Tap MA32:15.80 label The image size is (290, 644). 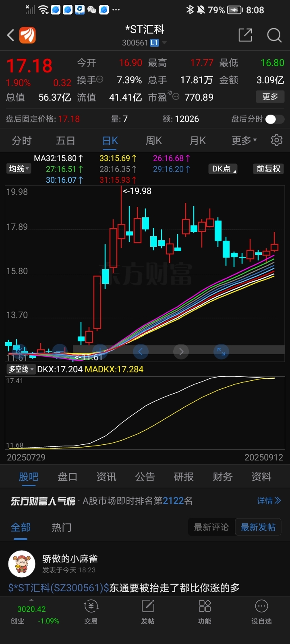pos(58,158)
